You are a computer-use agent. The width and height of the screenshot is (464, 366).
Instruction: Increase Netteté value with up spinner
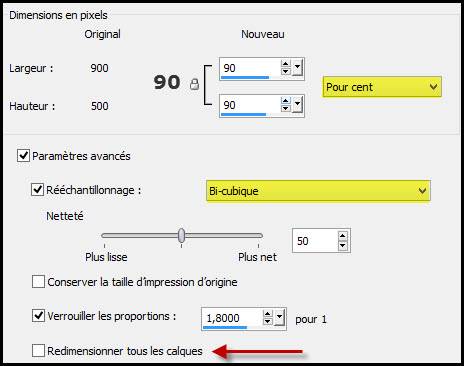[342, 236]
